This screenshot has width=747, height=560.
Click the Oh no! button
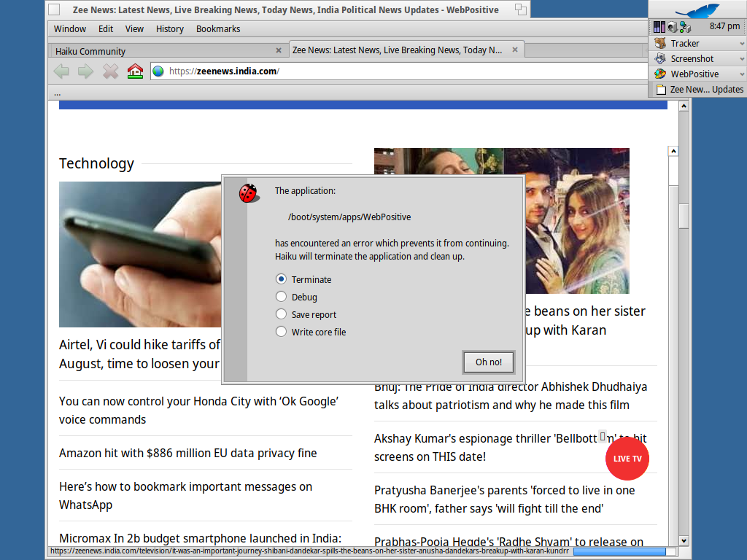pyautogui.click(x=489, y=362)
